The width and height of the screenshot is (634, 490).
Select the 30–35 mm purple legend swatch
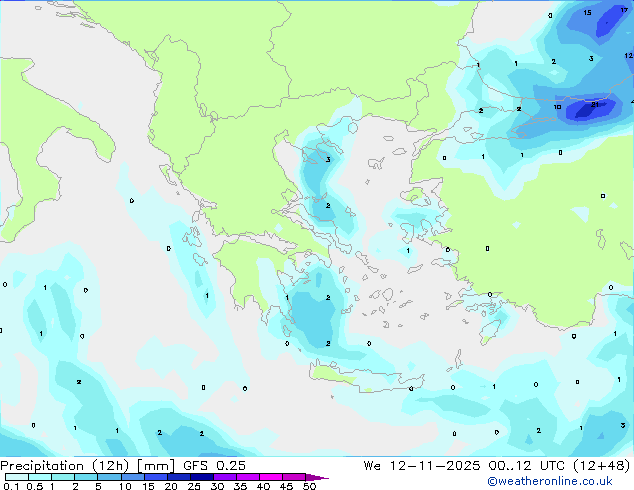(224, 477)
